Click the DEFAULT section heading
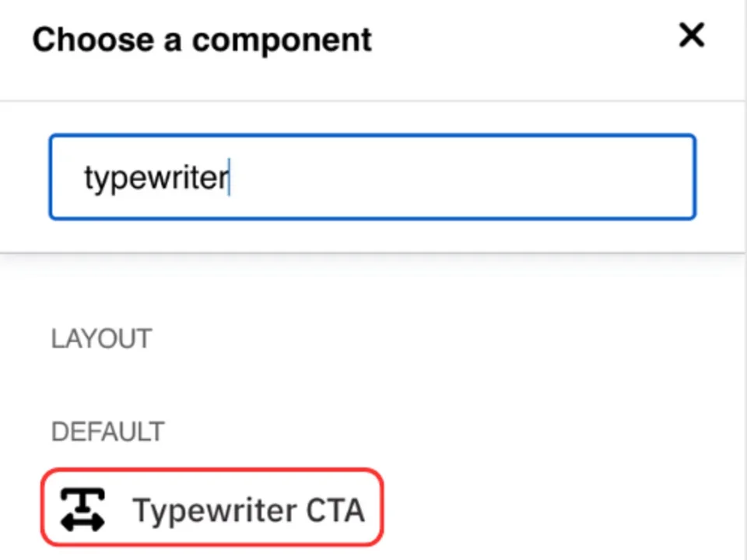Screen dimensions: 747x560 tap(107, 432)
